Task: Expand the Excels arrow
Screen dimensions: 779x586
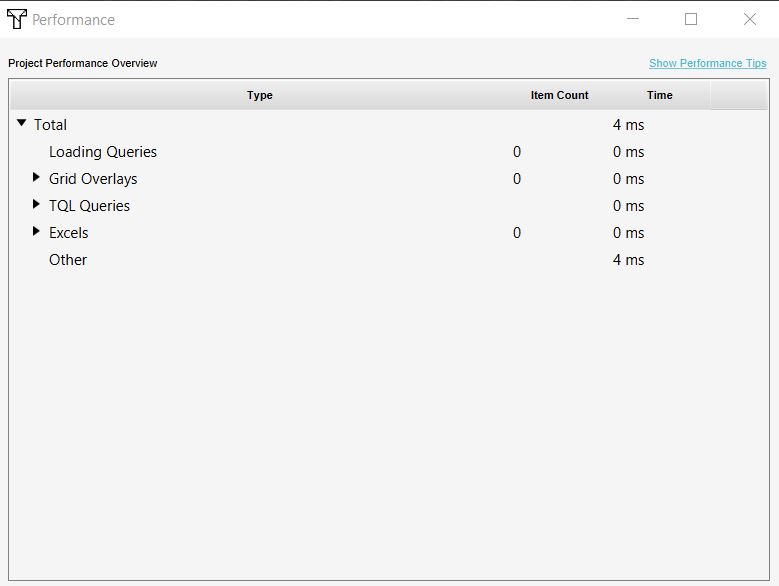Action: (x=37, y=232)
